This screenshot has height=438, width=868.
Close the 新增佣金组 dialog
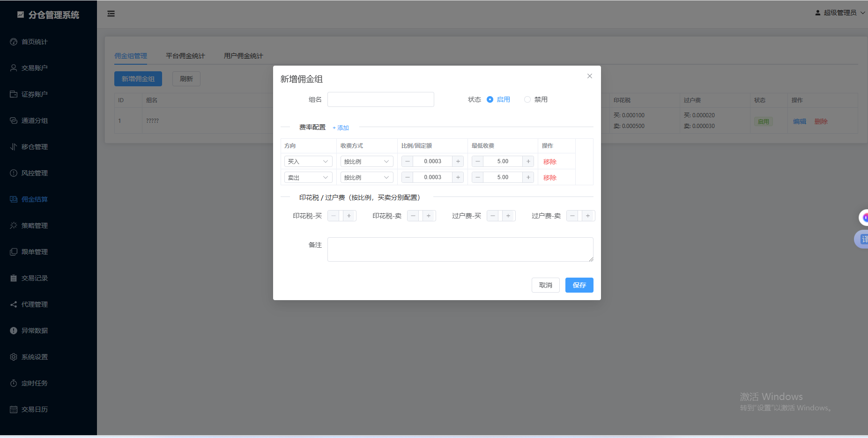pos(590,76)
